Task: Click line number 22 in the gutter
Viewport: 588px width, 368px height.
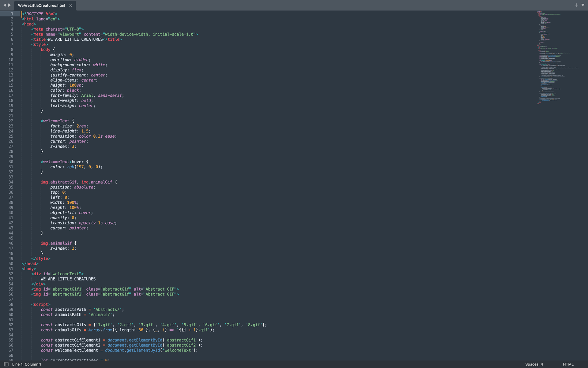Action: 11,121
